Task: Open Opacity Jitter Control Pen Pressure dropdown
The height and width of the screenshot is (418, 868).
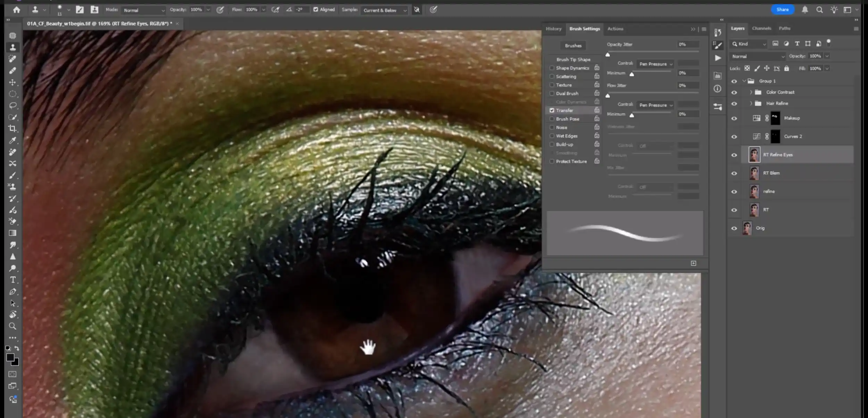Action: (656, 64)
